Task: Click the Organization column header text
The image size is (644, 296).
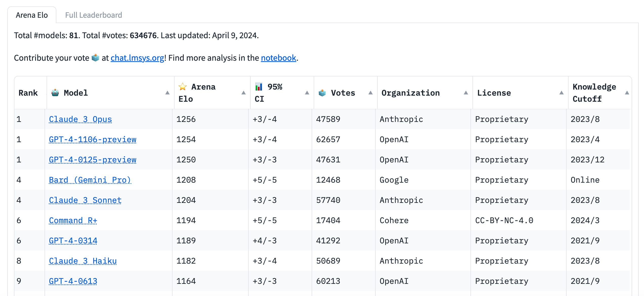Action: (x=411, y=93)
